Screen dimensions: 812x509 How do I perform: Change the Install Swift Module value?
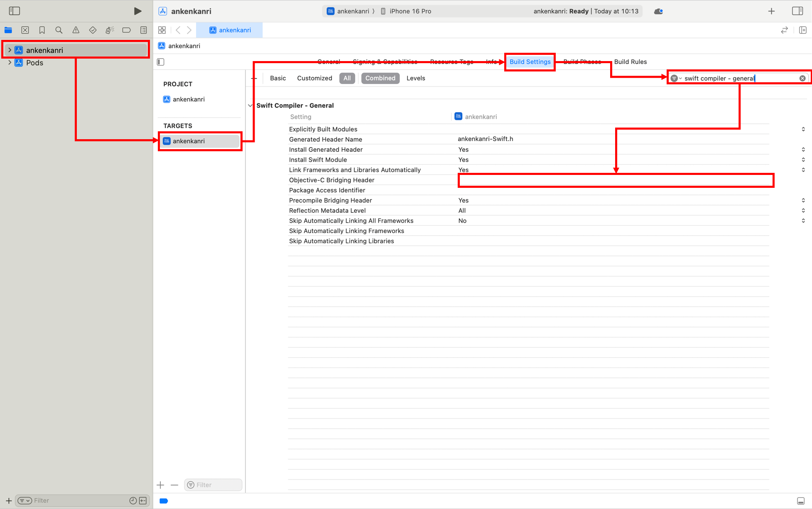pyautogui.click(x=803, y=160)
